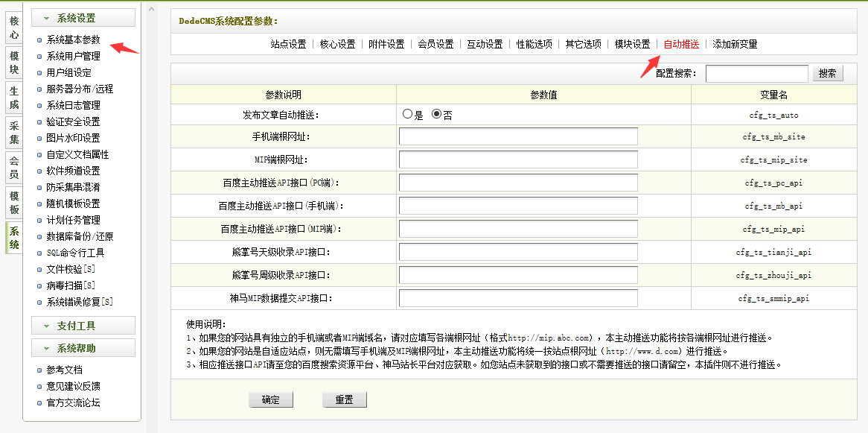Select the 是 radio for 发布文章自动推送
The width and height of the screenshot is (868, 433).
coord(408,115)
